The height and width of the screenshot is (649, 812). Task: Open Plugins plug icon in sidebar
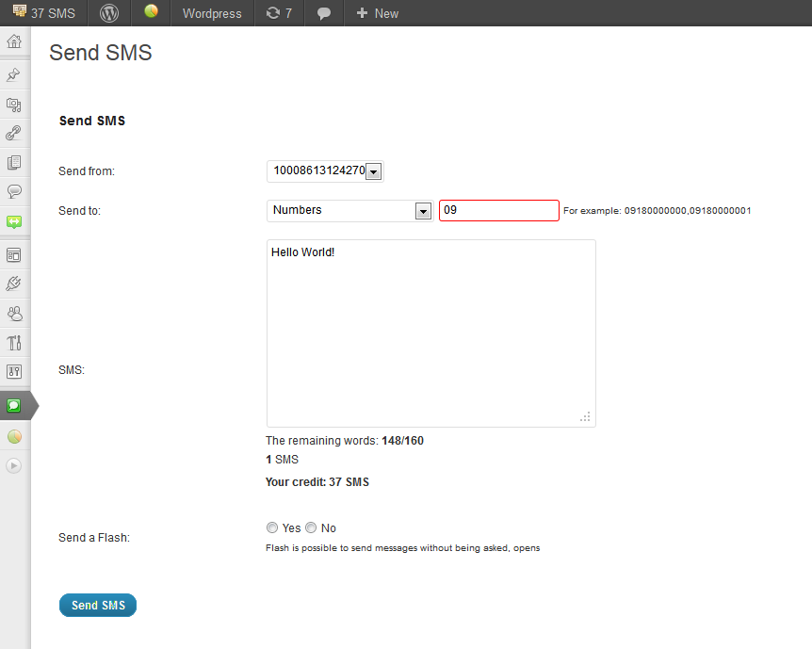tap(14, 284)
